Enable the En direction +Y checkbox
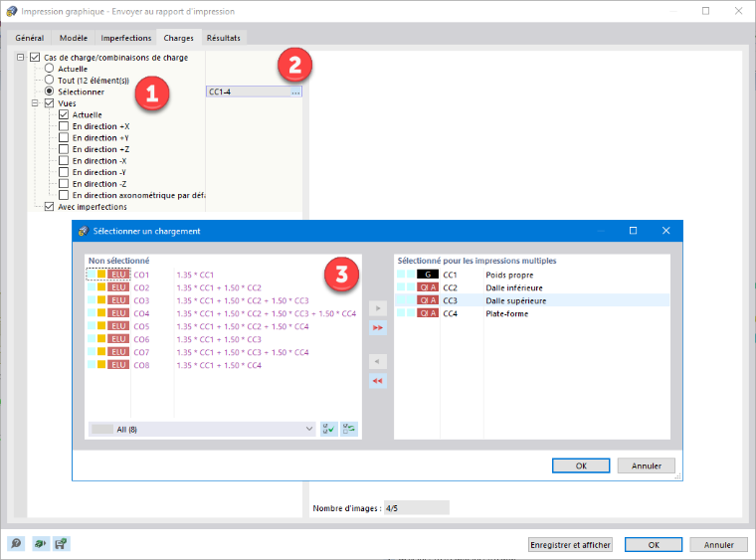The image size is (756, 560). (x=64, y=138)
